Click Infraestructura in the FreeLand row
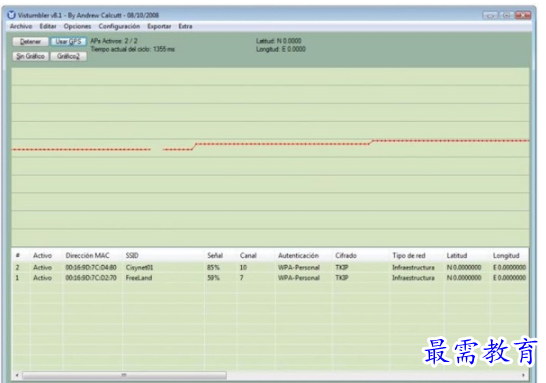 pos(413,278)
